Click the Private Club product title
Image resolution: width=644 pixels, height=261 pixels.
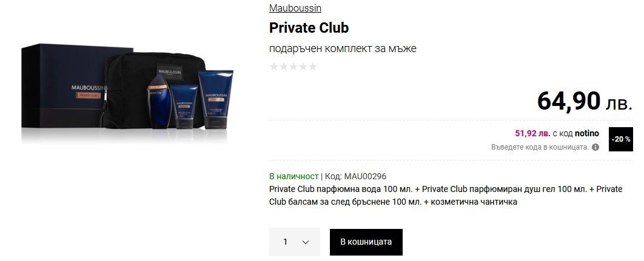(x=309, y=27)
